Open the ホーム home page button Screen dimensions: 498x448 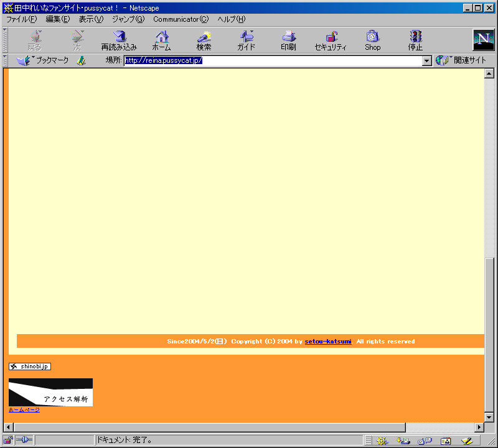click(x=161, y=40)
